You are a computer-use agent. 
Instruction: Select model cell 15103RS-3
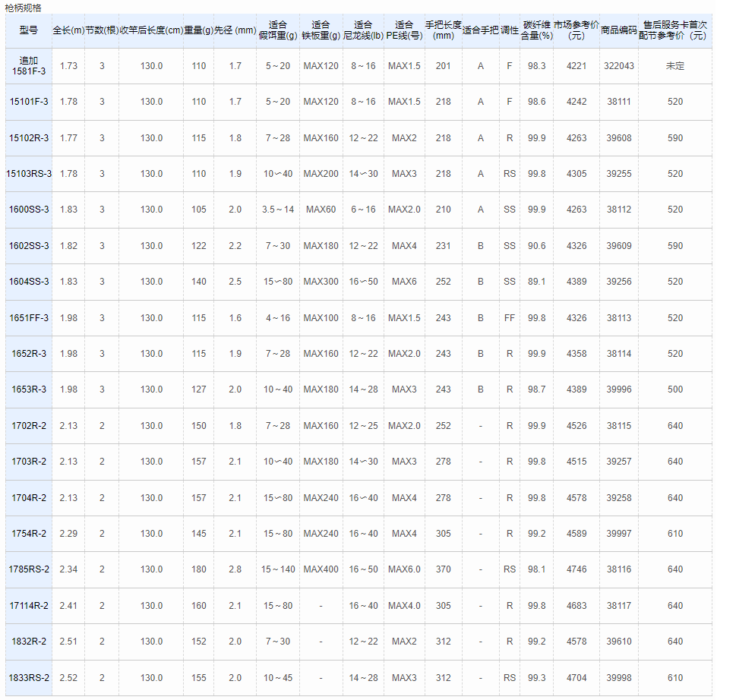(x=29, y=174)
